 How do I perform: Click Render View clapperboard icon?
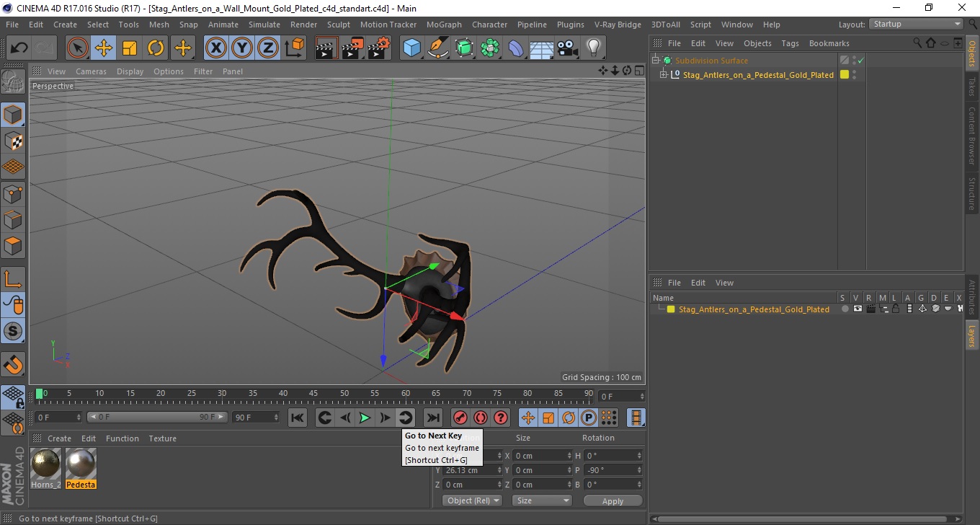tap(327, 48)
